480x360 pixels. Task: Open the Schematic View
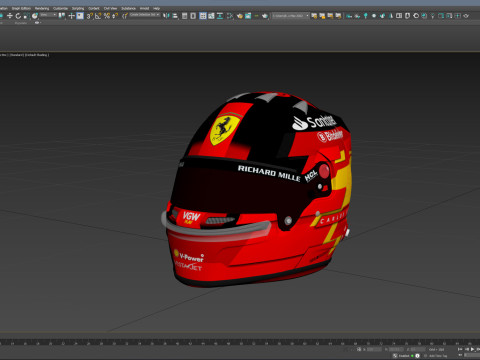[x=220, y=16]
